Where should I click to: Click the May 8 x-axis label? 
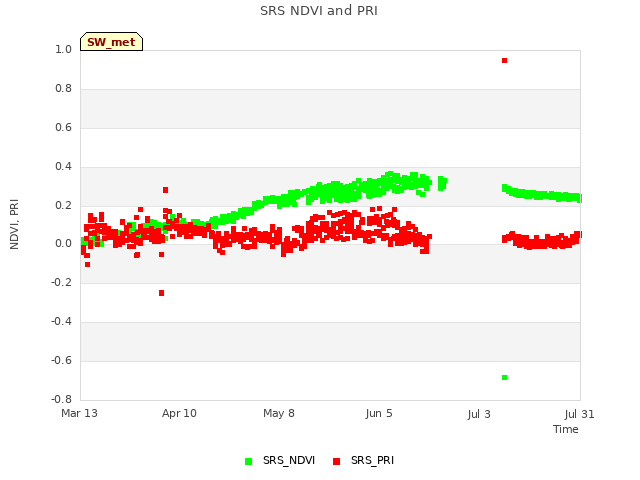[279, 413]
